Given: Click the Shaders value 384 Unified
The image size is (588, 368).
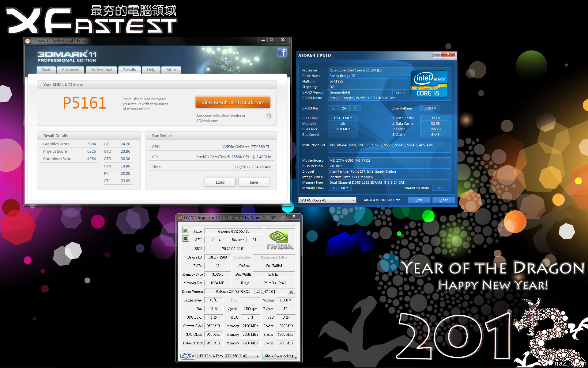Looking at the screenshot, I should (274, 266).
